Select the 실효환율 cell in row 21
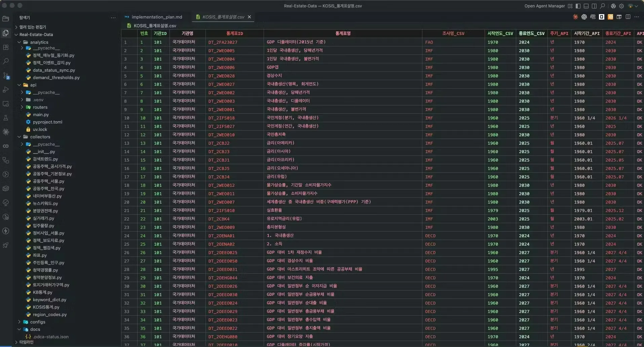 coord(343,210)
